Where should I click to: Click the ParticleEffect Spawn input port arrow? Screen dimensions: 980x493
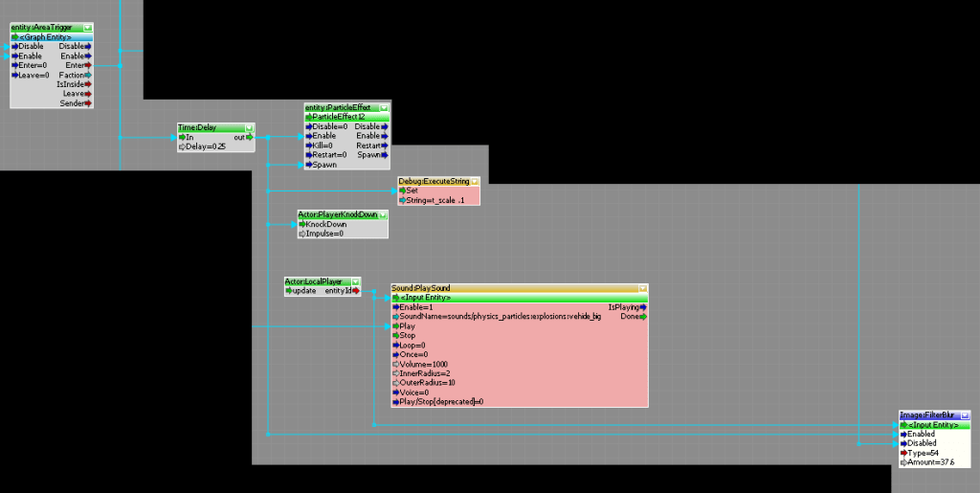309,165
